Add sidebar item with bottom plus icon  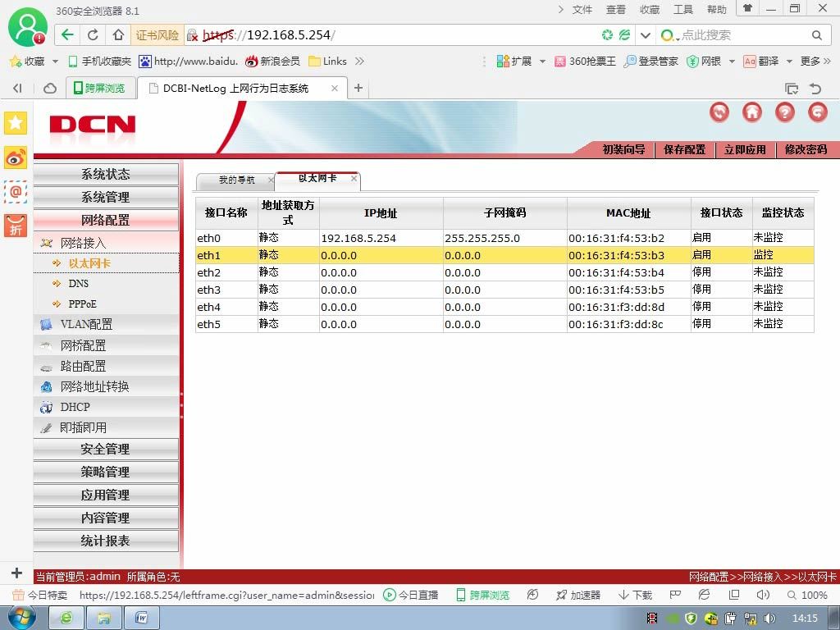[x=16, y=573]
